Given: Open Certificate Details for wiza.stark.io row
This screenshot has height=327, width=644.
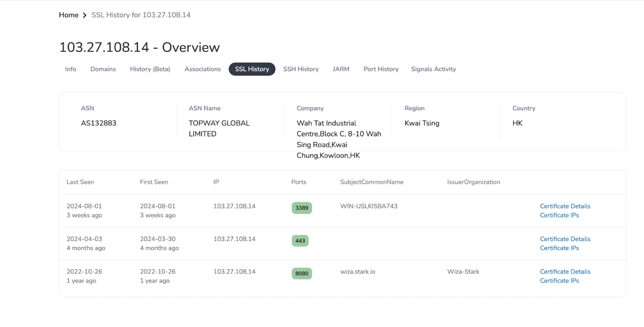Looking at the screenshot, I should 565,272.
